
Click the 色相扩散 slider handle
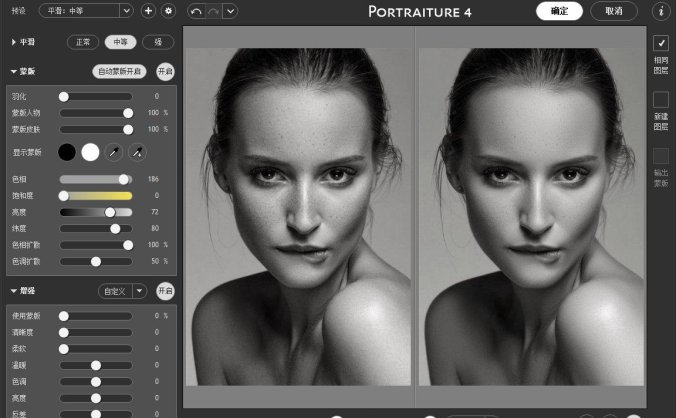point(128,245)
